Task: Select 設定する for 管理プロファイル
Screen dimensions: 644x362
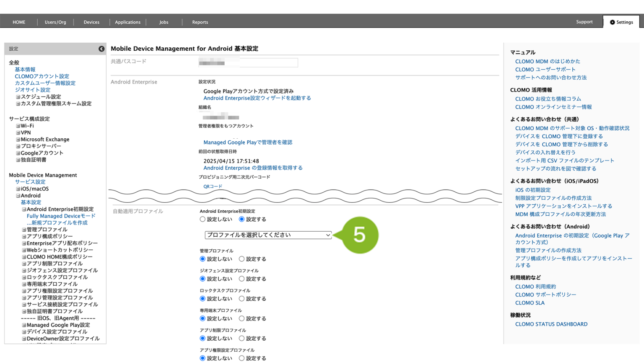Action: tap(241, 259)
